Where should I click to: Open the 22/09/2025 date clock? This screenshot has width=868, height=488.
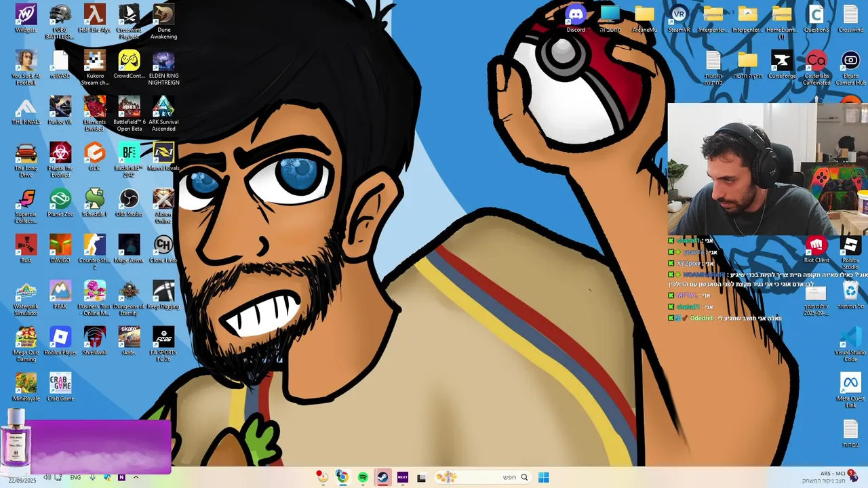point(22,479)
